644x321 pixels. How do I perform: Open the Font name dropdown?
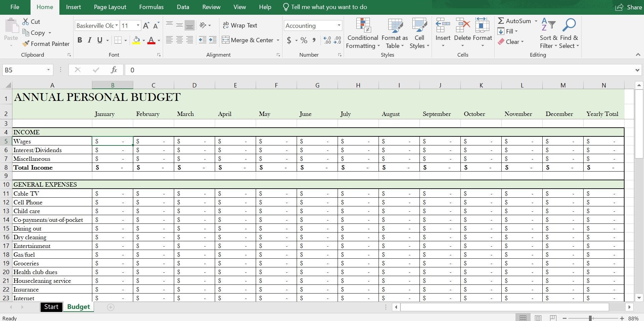click(116, 25)
